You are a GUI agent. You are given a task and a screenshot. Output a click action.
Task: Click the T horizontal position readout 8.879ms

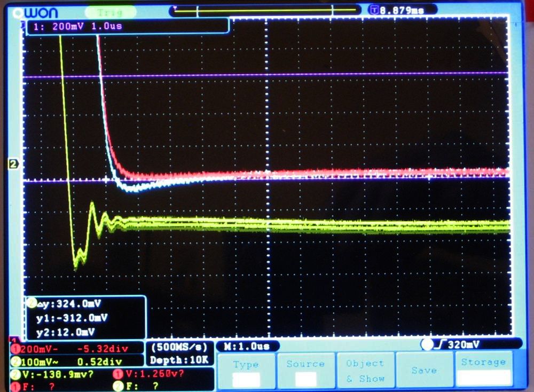[402, 10]
